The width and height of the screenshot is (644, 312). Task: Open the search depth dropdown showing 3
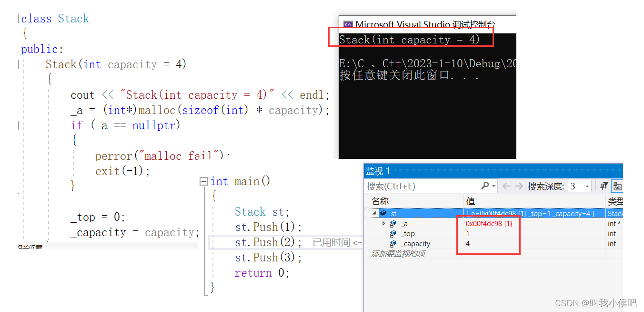pyautogui.click(x=580, y=186)
